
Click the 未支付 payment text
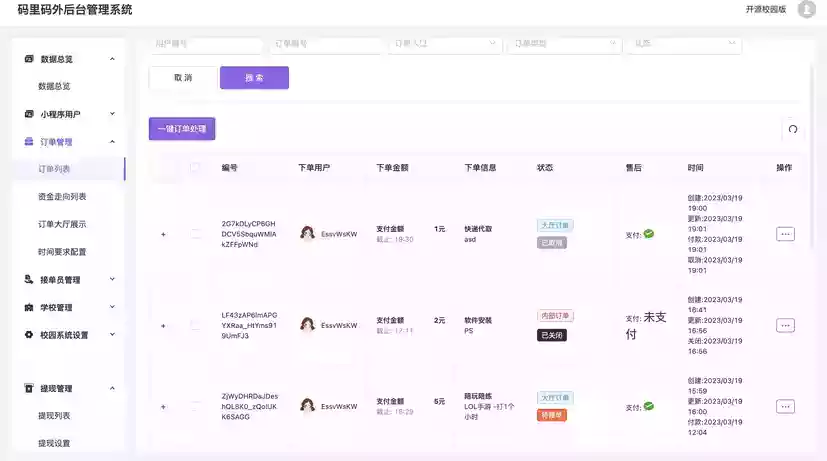click(x=646, y=325)
